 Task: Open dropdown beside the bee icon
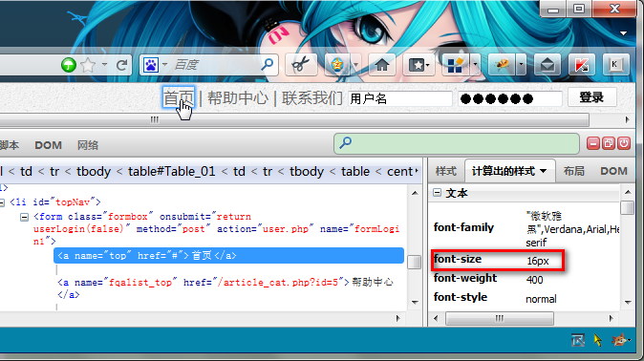[521, 65]
